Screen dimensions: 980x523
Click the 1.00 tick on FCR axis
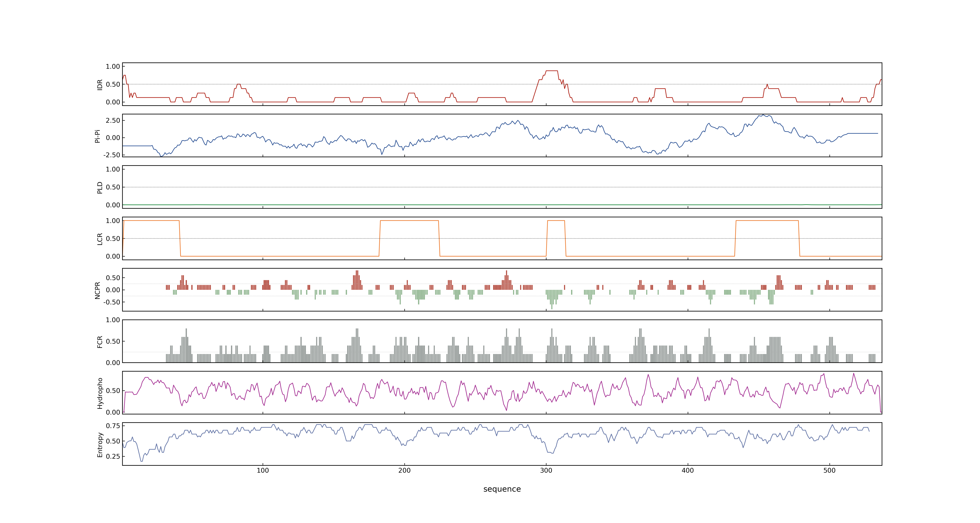pyautogui.click(x=113, y=320)
